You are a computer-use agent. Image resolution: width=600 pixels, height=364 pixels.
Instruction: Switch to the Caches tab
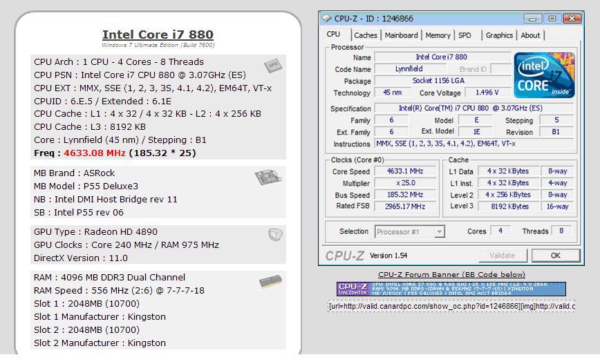point(366,35)
